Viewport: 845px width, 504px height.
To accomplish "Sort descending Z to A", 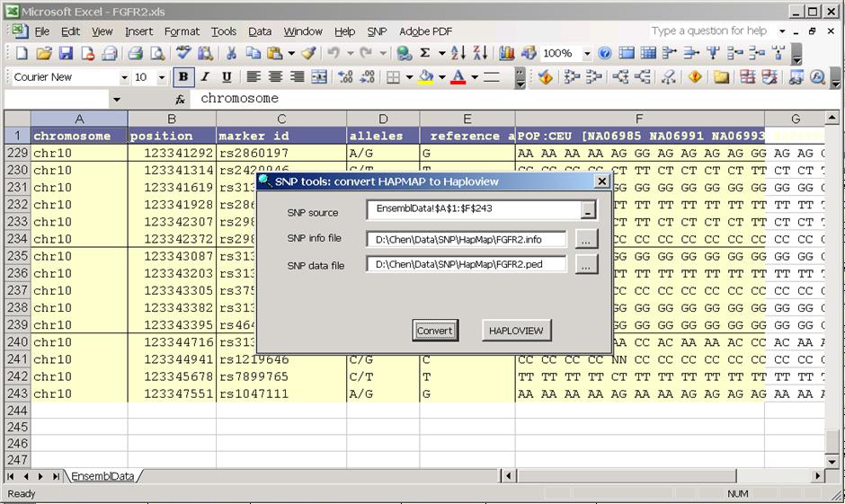I will point(480,53).
